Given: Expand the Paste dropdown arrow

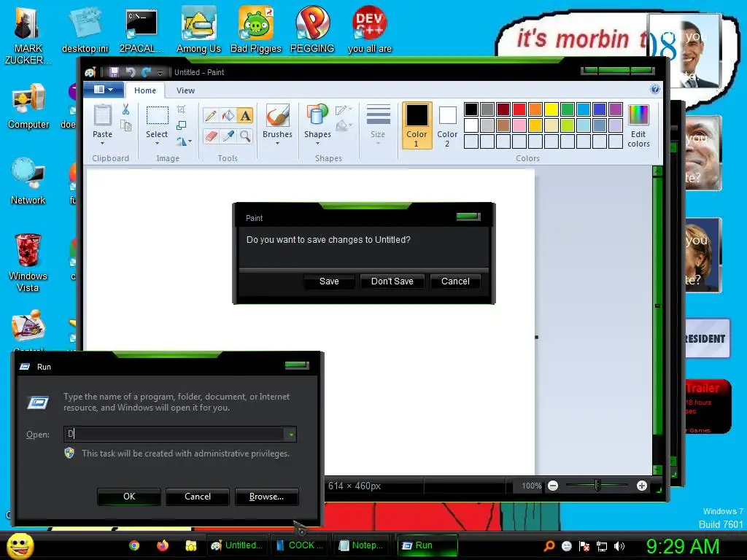Looking at the screenshot, I should tap(102, 144).
